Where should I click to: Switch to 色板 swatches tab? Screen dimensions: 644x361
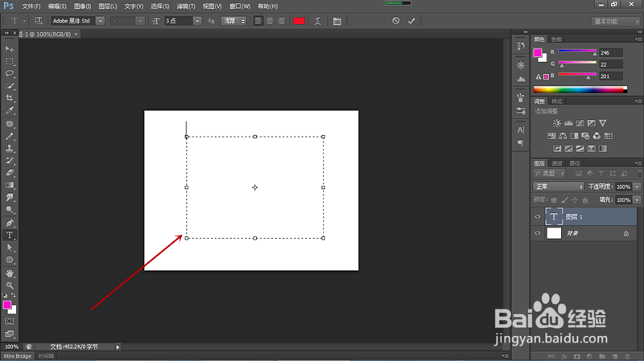556,39
